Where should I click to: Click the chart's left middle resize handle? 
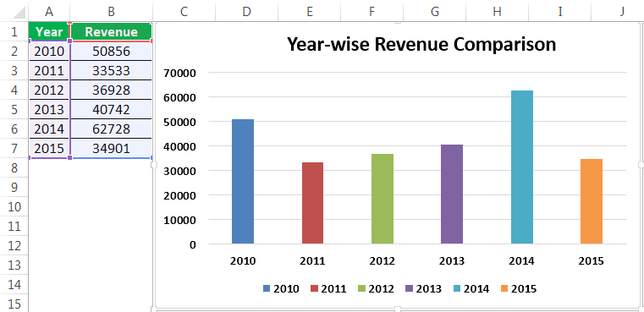click(154, 165)
